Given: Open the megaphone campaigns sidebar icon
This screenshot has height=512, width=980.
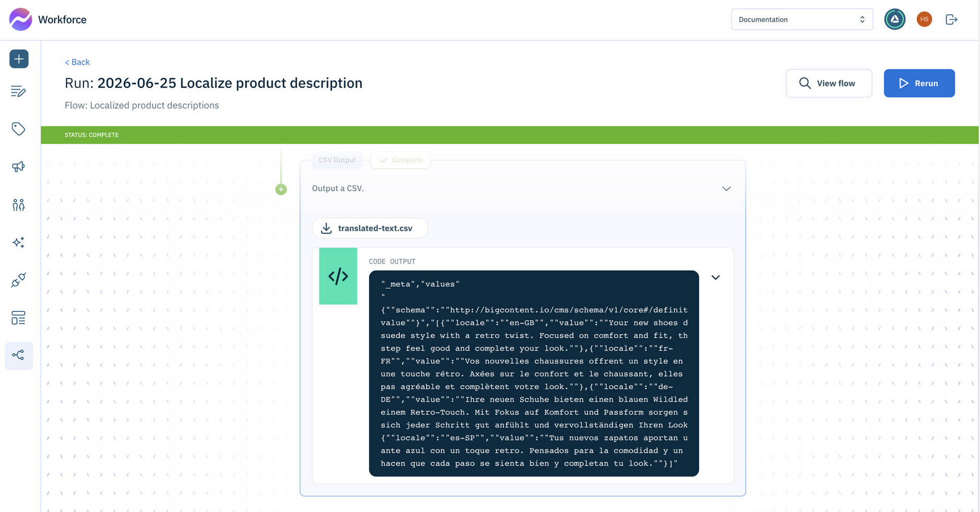Looking at the screenshot, I should (18, 167).
